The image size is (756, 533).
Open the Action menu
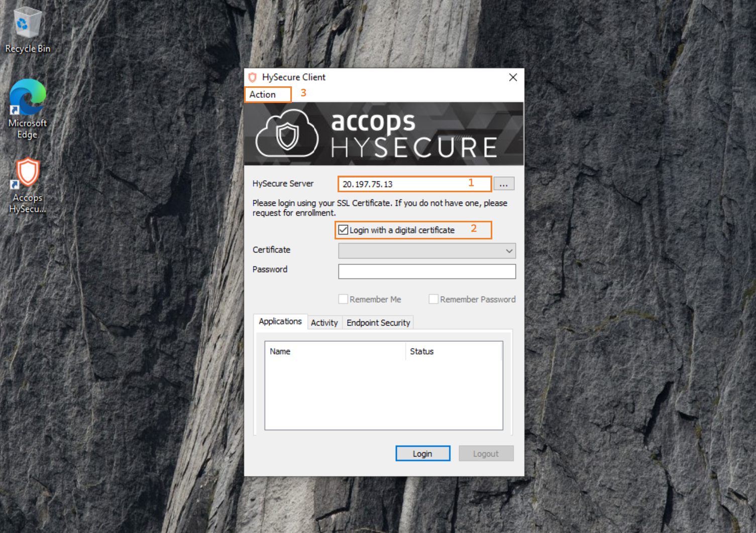pos(263,94)
